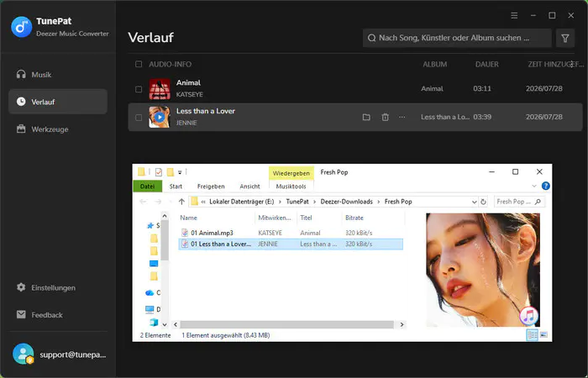Screen dimensions: 588x378
Task: Click Lokaler Datenträger (E:) breadcrumb
Action: tap(242, 202)
